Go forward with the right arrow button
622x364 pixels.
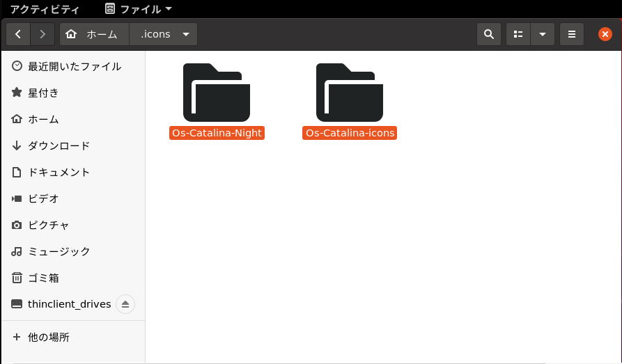point(42,34)
